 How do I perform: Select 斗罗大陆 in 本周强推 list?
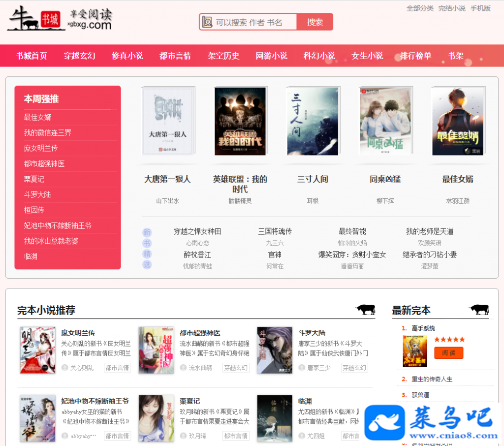(37, 194)
